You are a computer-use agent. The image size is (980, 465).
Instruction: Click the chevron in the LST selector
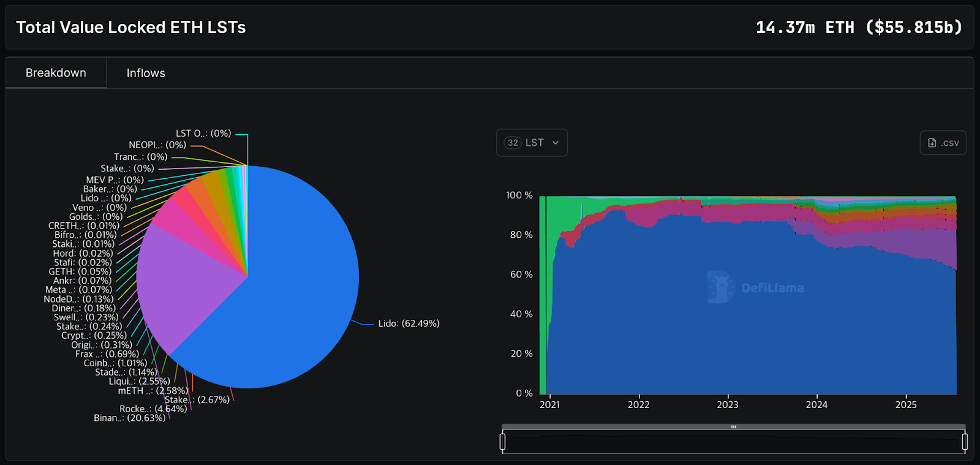pos(556,143)
